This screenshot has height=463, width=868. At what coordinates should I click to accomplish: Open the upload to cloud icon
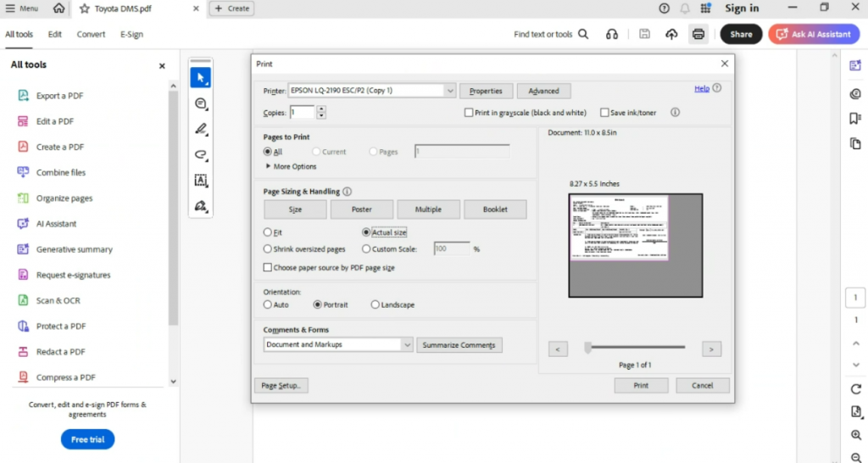(x=671, y=34)
